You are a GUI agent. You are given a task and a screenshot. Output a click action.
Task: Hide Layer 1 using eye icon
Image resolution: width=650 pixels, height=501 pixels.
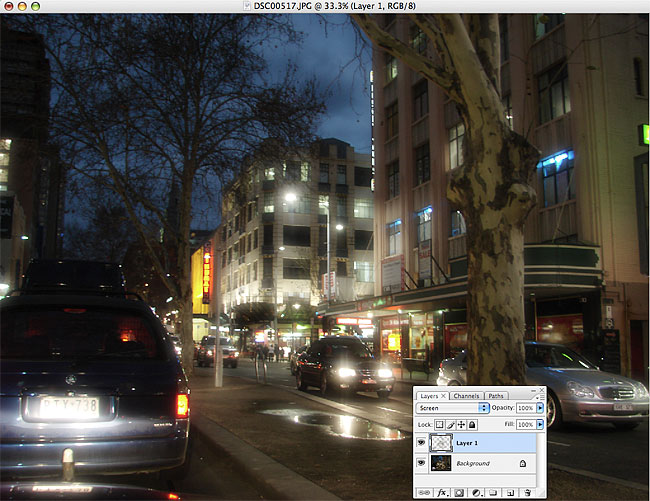tap(421, 441)
